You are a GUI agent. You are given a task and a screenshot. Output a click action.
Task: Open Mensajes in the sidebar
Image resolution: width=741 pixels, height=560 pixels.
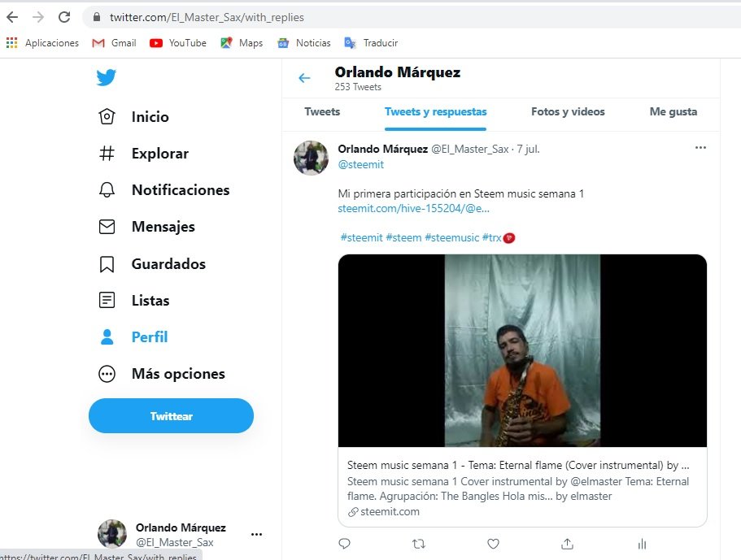163,227
